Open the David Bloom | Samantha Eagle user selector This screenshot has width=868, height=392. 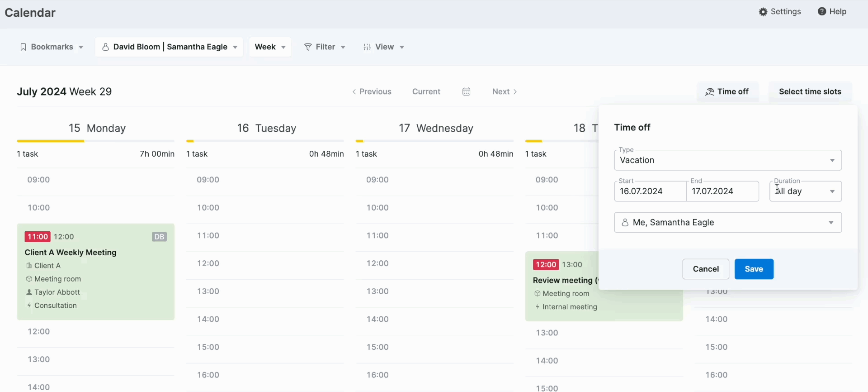click(x=169, y=47)
